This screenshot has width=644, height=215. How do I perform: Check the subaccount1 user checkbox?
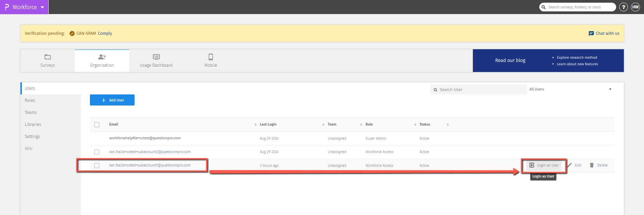97,165
